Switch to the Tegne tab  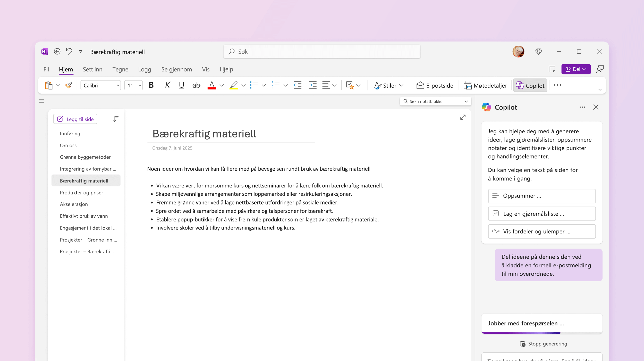[x=120, y=69]
